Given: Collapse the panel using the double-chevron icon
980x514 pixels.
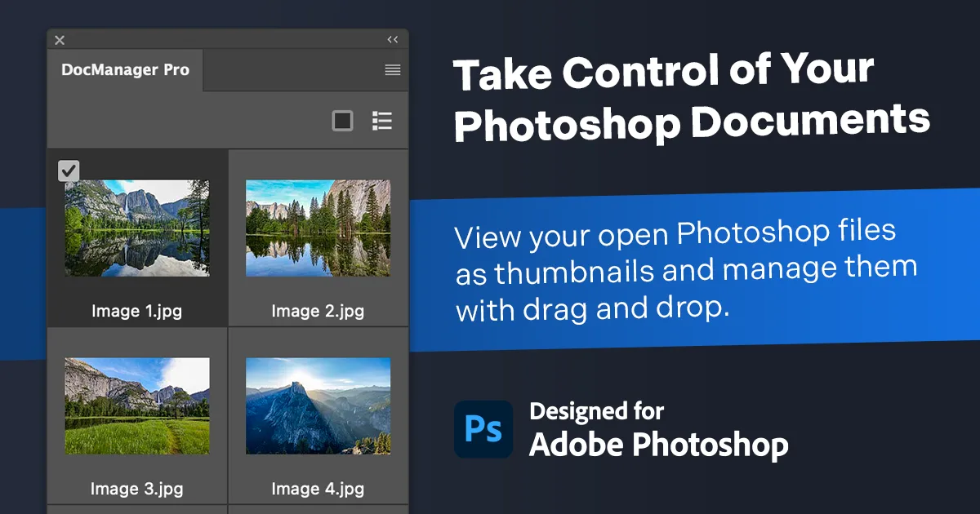Looking at the screenshot, I should point(393,39).
